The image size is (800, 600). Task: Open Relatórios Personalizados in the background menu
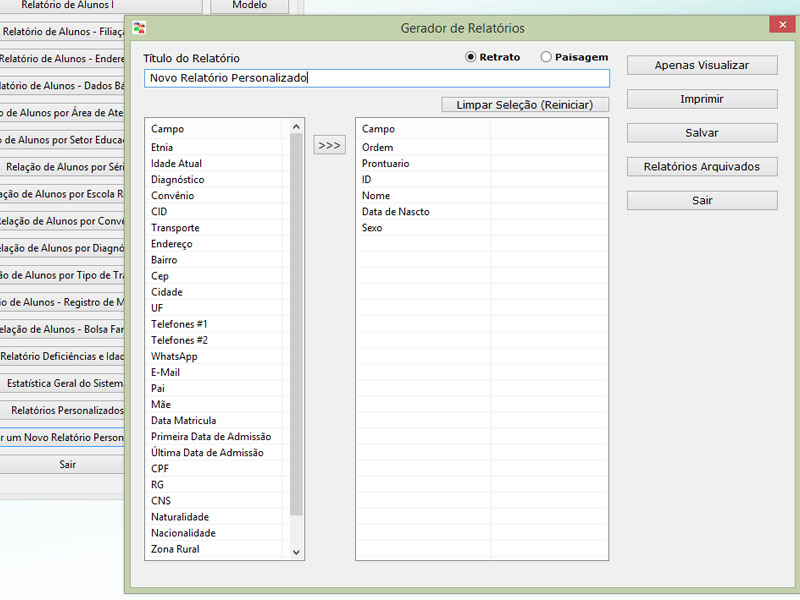point(67,410)
